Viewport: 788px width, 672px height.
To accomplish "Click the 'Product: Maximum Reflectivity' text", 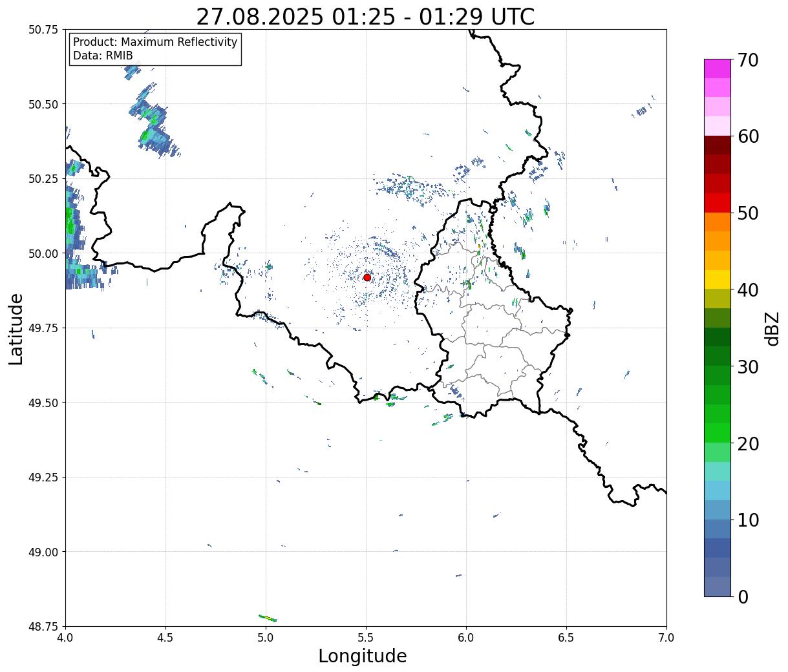I will coord(155,42).
